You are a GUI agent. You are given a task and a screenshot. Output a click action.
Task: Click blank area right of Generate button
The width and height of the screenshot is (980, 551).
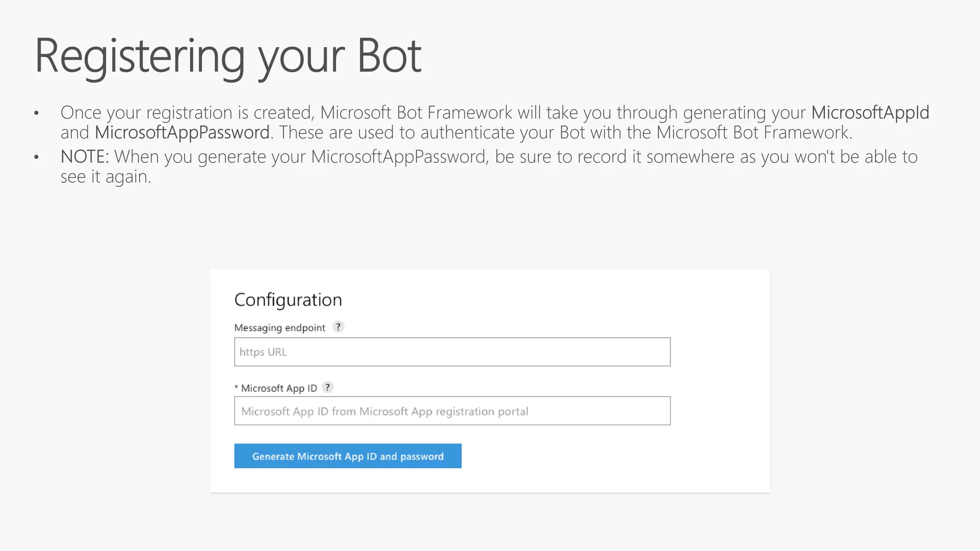tap(598, 456)
